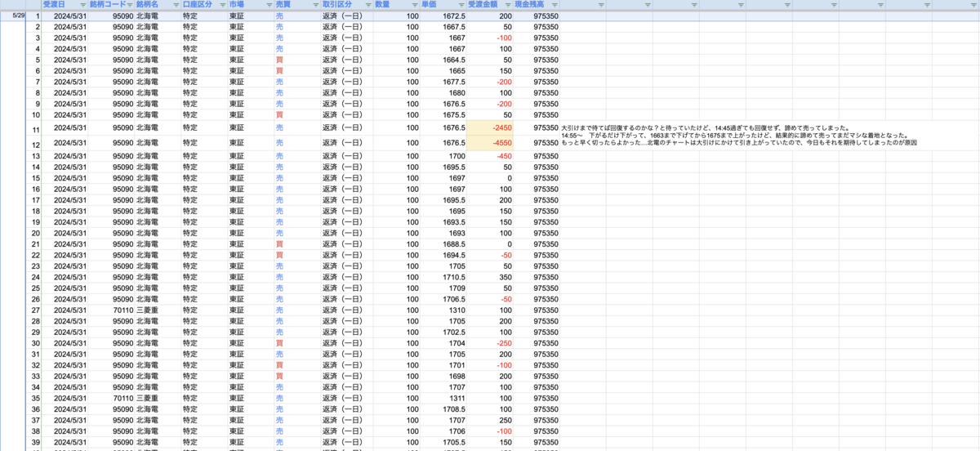Viewport: 980px width, 451px height.
Task: Click the 1709 price cell
Action: pyautogui.click(x=443, y=288)
